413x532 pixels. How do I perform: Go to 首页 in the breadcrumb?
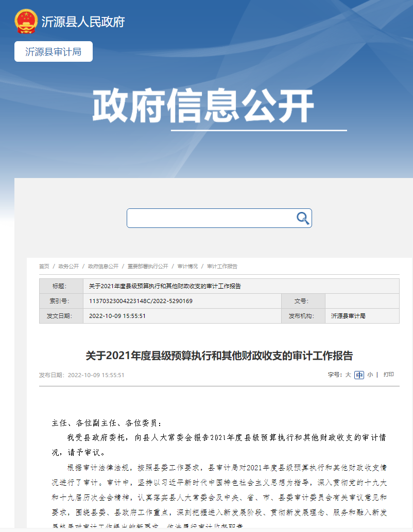(44, 267)
